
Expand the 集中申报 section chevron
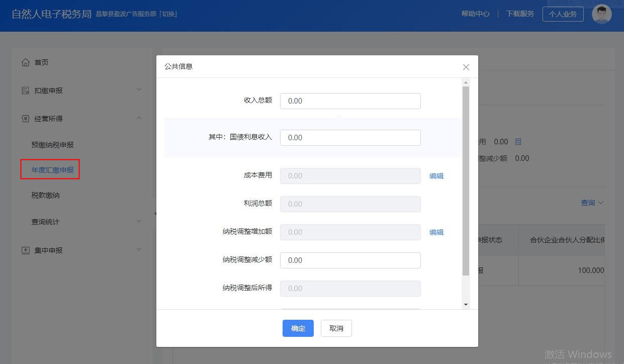139,250
